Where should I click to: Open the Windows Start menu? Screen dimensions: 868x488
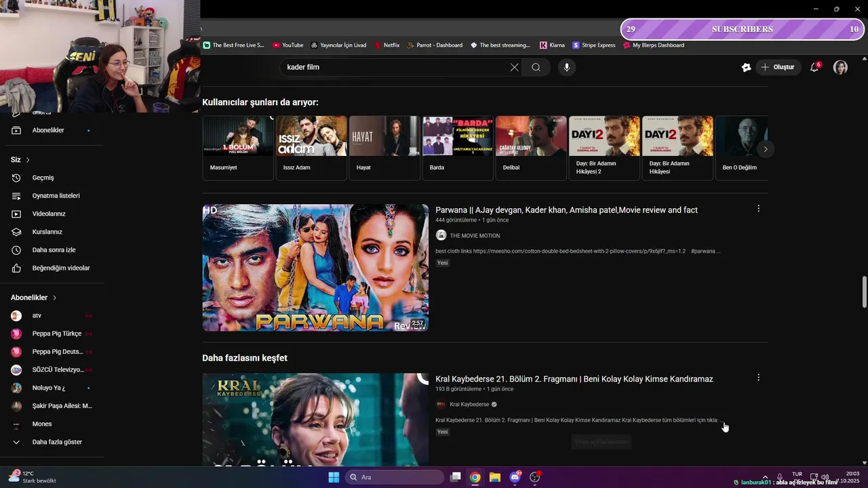tap(334, 477)
